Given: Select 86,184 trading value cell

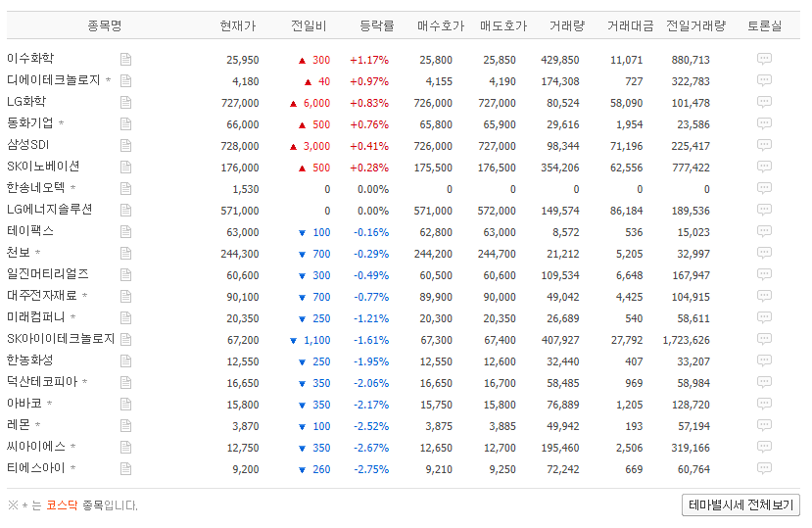Looking at the screenshot, I should (626, 211).
